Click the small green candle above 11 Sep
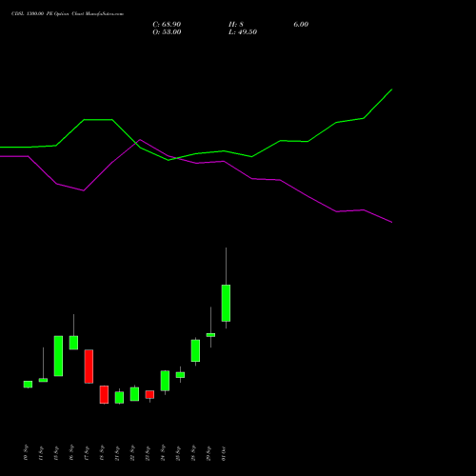 (43, 380)
